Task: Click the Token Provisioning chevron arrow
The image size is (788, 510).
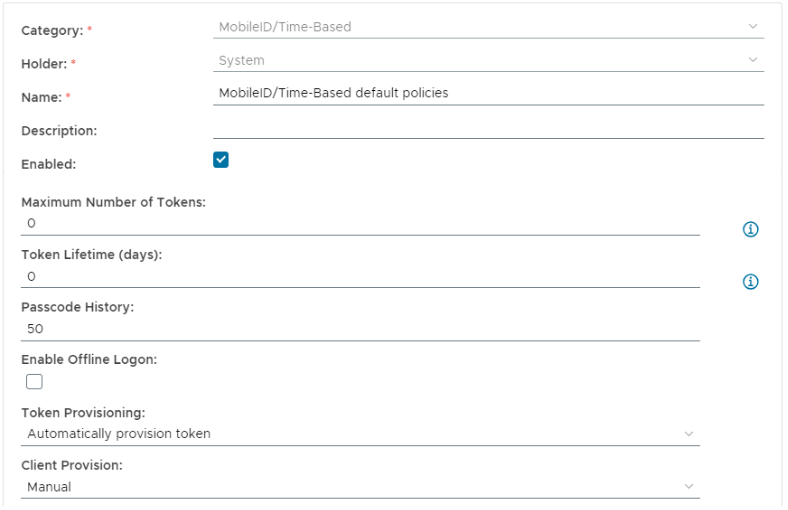Action: click(688, 434)
